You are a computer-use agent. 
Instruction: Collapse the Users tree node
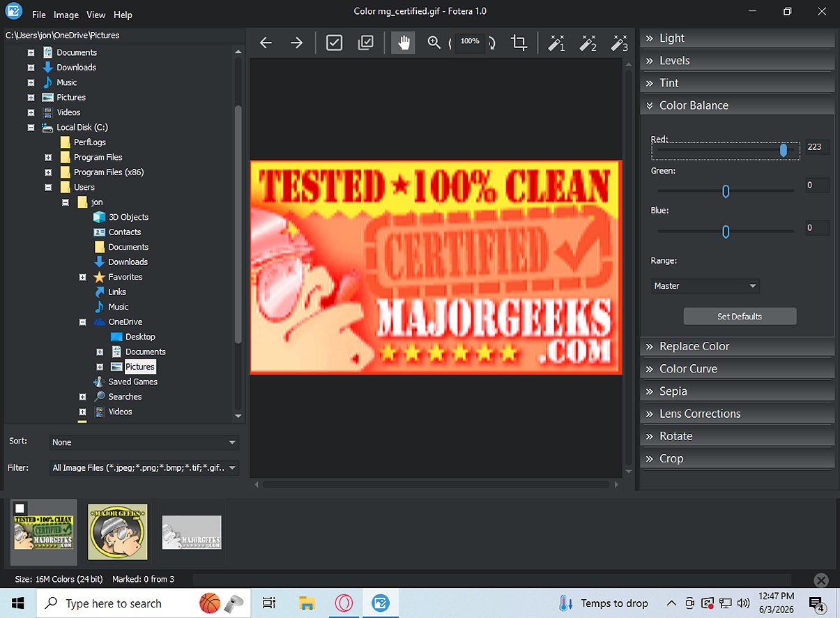tap(48, 188)
